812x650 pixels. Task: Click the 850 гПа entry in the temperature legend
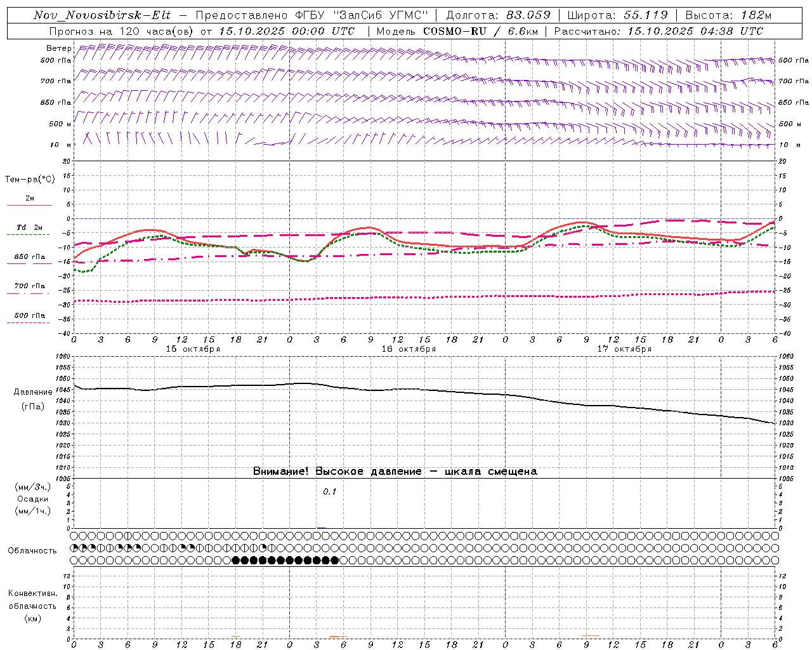tap(30, 257)
